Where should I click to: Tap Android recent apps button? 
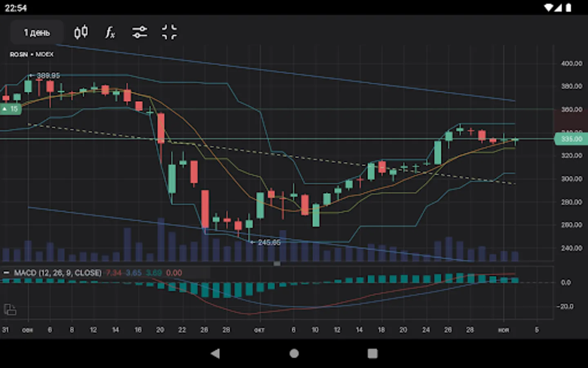click(372, 353)
